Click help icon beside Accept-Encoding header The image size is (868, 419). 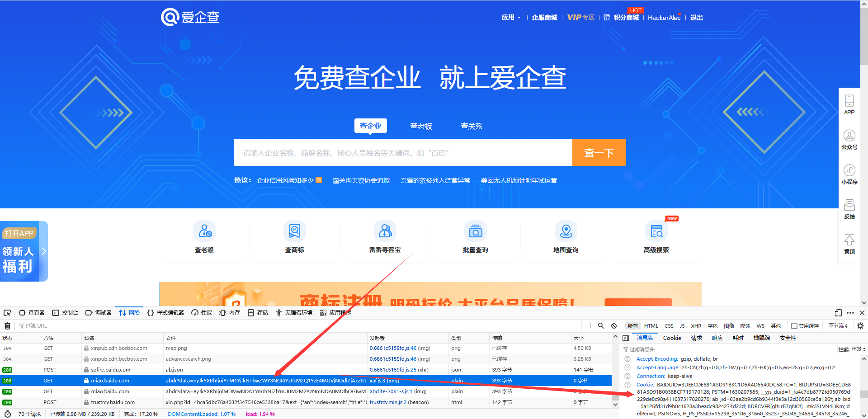(627, 359)
